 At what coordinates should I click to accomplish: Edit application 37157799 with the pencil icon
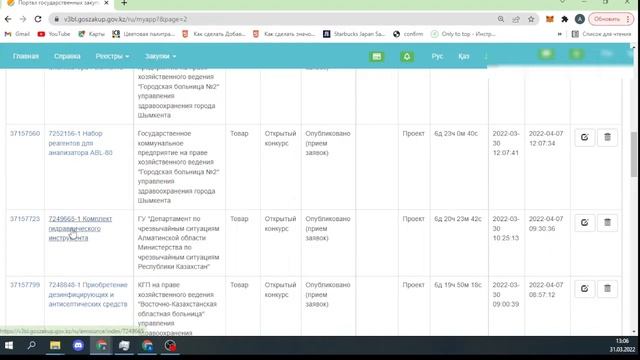point(584,289)
